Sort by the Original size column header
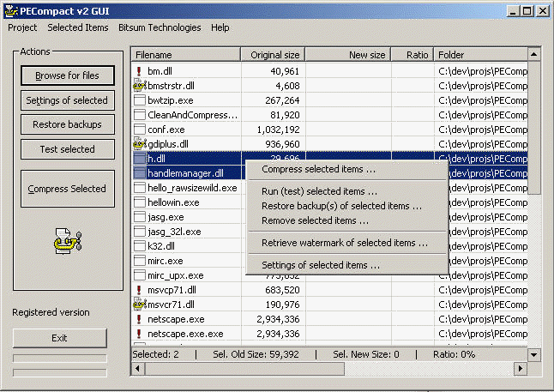The image size is (554, 392). click(x=273, y=55)
